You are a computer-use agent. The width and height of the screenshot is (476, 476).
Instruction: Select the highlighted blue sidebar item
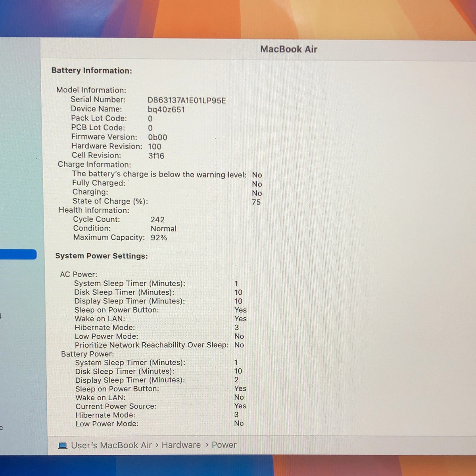(x=18, y=254)
